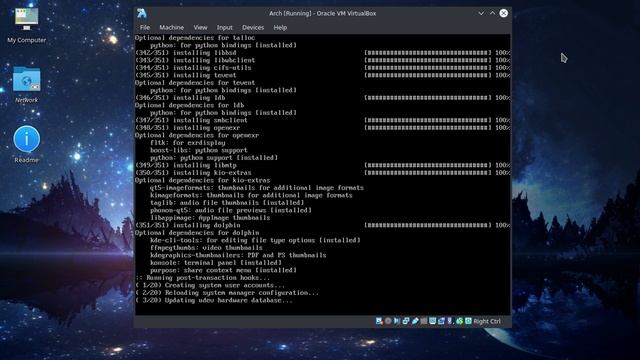Image resolution: width=640 pixels, height=360 pixels.
Task: Click the recording status icon
Action: tap(441, 321)
